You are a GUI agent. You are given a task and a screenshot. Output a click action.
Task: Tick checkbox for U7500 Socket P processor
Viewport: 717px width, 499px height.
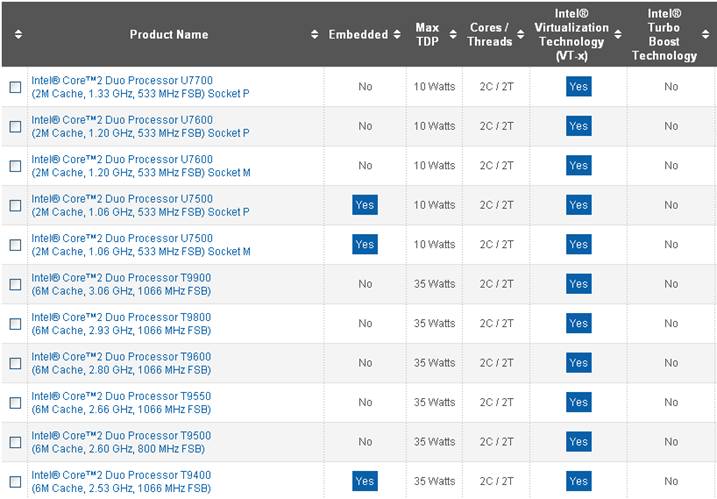coord(15,205)
